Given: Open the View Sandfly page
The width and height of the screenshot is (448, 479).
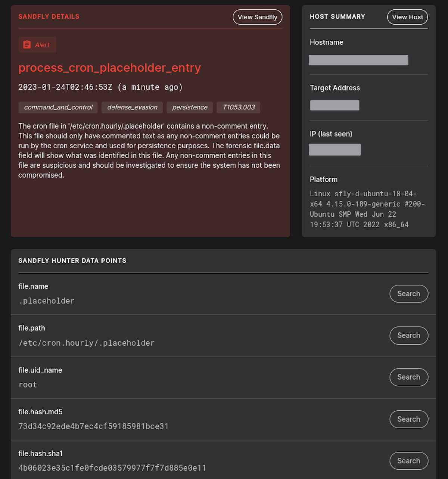Looking at the screenshot, I should point(257,17).
